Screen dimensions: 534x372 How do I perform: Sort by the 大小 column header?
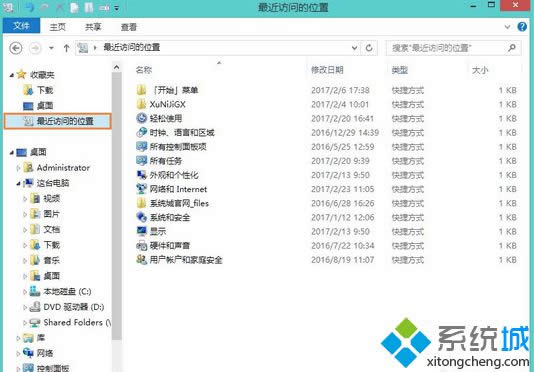480,70
